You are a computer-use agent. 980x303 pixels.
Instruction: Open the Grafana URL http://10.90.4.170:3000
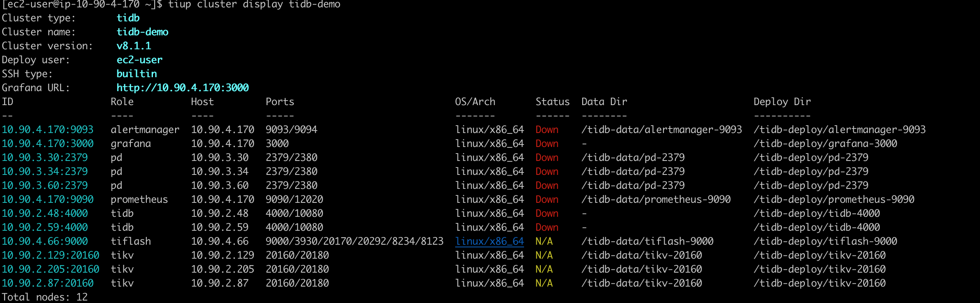pos(182,88)
